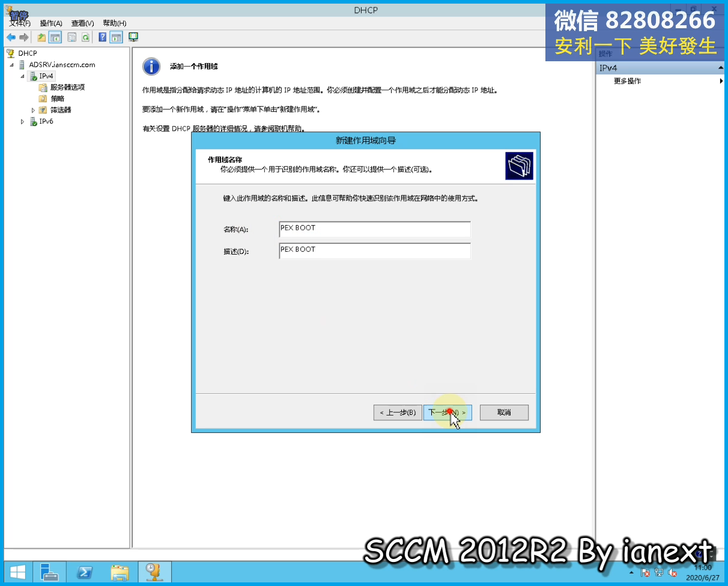Cancel the wizard with 取消 button
This screenshot has height=586, width=728.
click(504, 412)
